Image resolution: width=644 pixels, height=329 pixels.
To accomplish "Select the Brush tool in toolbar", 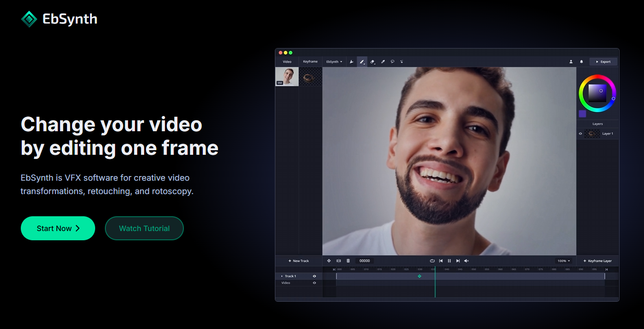I will [362, 61].
